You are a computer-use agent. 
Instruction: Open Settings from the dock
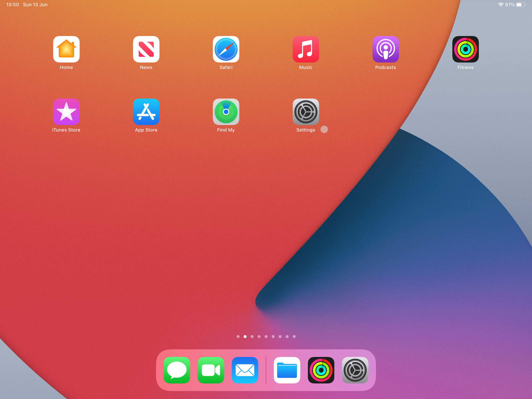pos(355,370)
